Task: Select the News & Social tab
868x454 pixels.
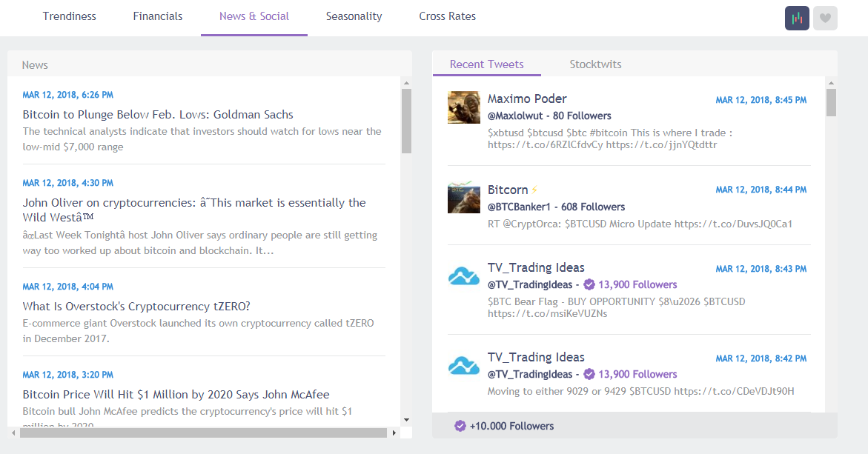Action: coord(254,16)
